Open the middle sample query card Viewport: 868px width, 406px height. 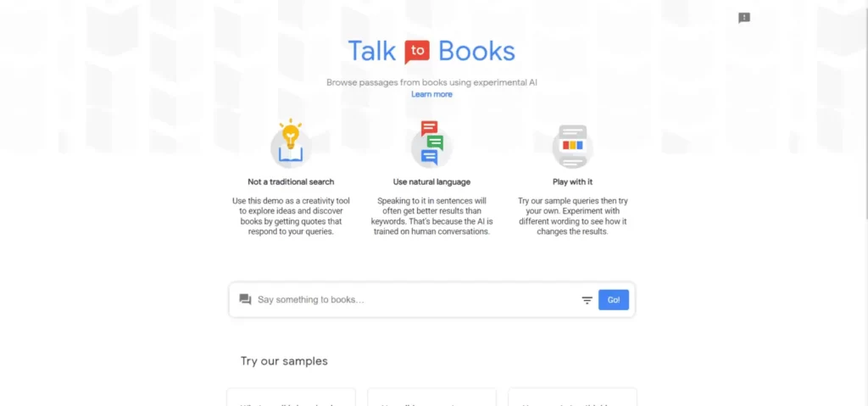[431, 398]
